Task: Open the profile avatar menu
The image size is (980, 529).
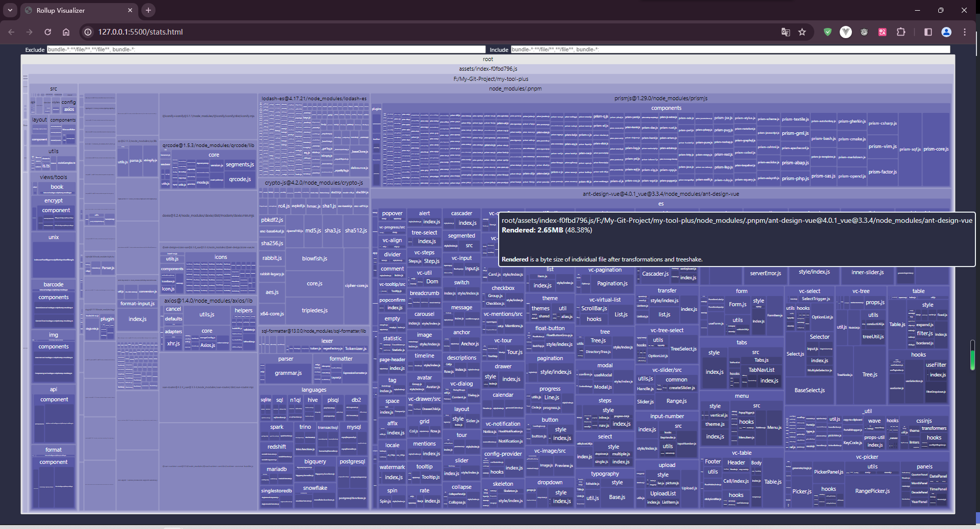Action: pos(946,32)
